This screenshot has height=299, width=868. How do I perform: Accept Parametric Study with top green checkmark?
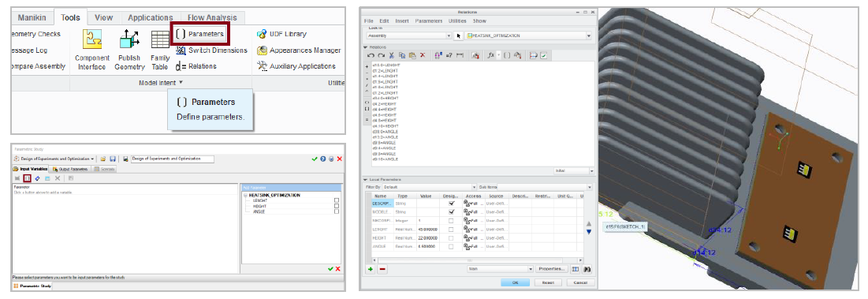(315, 159)
